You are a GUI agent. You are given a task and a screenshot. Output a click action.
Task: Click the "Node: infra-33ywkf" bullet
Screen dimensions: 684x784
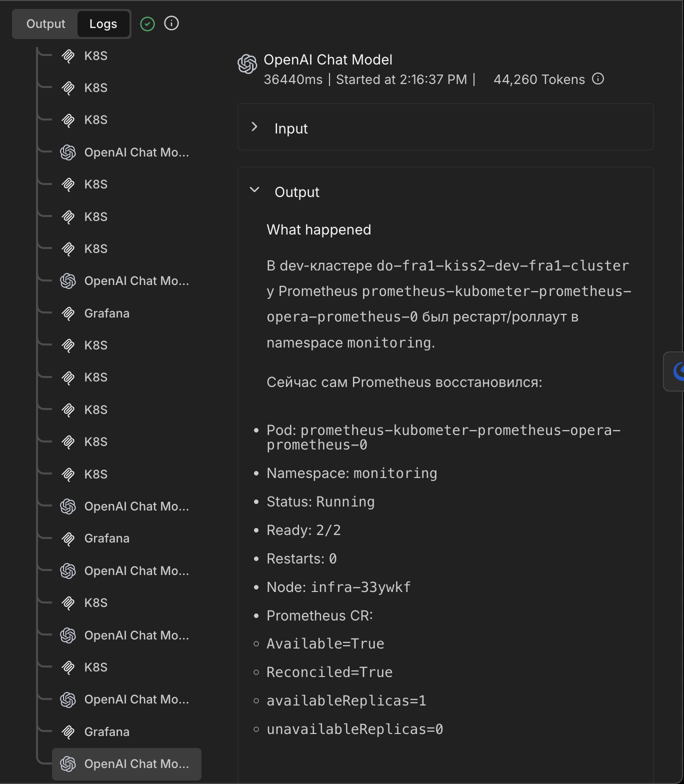coord(338,587)
